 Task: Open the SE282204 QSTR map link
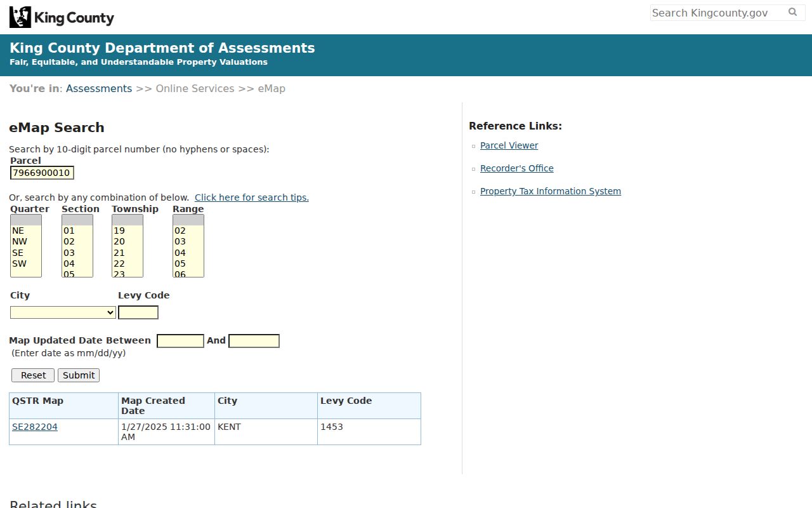(x=35, y=427)
